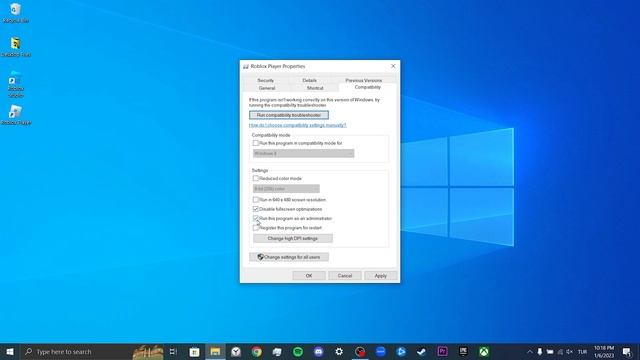640x360 pixels.
Task: Open the notification center icon
Action: pyautogui.click(x=627, y=351)
